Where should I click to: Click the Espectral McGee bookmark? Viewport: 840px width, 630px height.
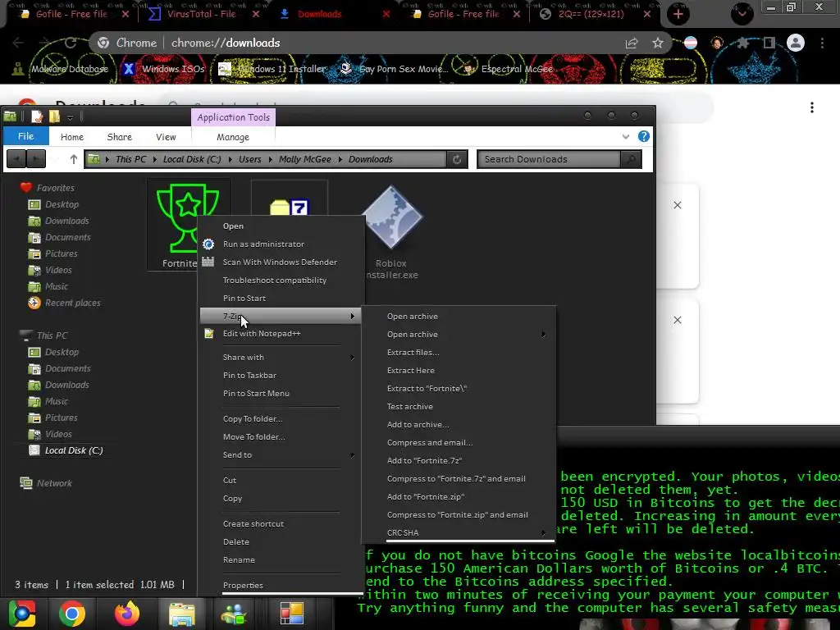[508, 69]
